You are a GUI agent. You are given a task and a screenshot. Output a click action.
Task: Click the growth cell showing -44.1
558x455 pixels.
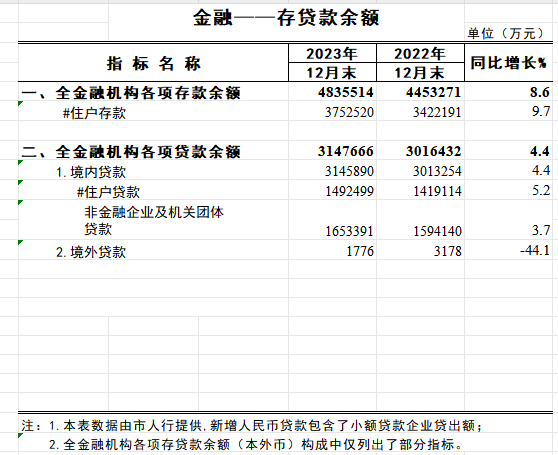point(509,251)
